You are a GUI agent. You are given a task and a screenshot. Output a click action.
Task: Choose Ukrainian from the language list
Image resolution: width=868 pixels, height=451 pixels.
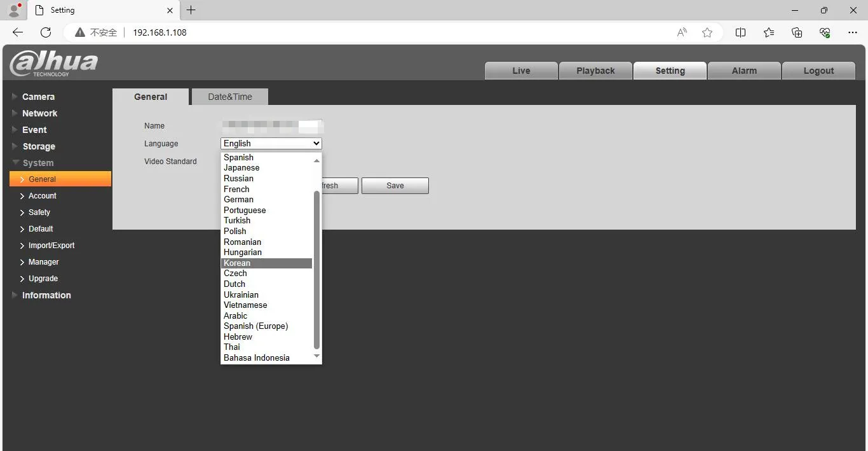point(267,295)
